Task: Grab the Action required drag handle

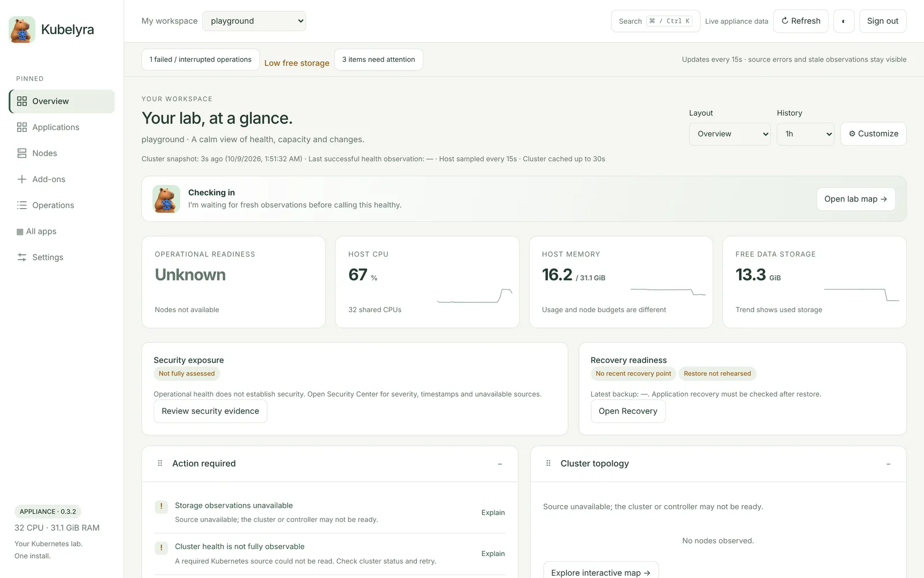Action: (160, 464)
